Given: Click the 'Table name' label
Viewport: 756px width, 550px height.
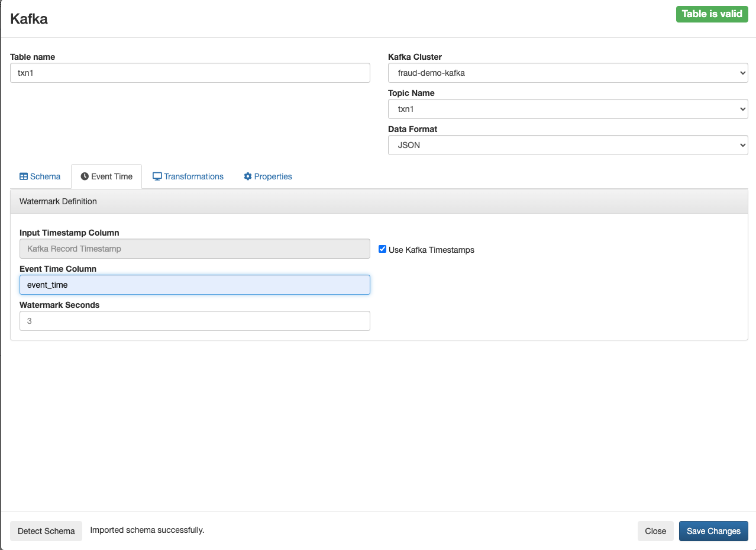Looking at the screenshot, I should pos(33,57).
